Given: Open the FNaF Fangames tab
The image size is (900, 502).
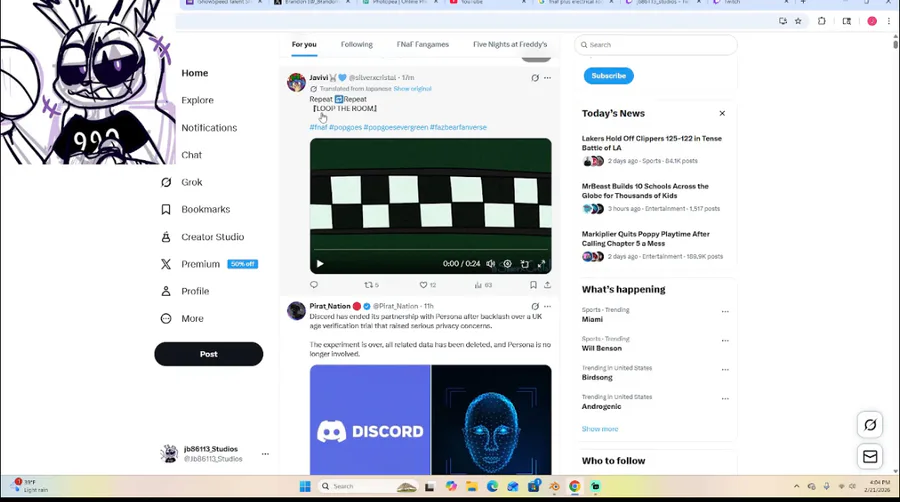Looking at the screenshot, I should tap(423, 44).
